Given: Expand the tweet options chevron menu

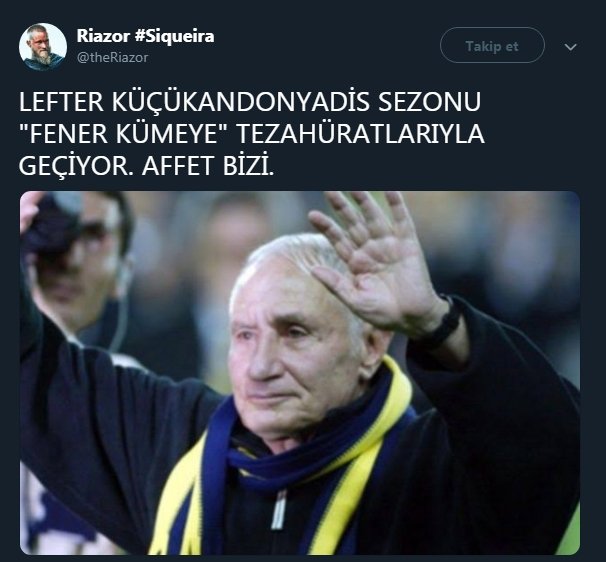Looking at the screenshot, I should pos(570,47).
